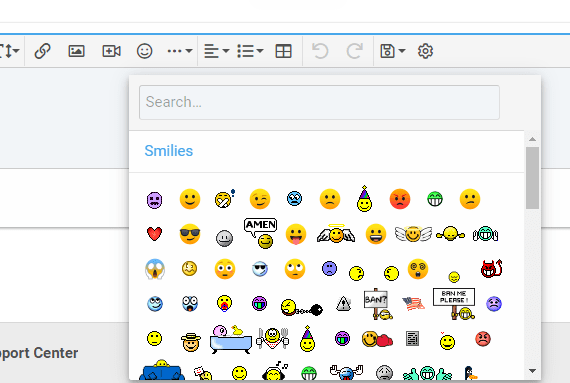Viewport: 570px width, 383px height.
Task: Insert the BAN? sign smiley
Action: pos(378,304)
